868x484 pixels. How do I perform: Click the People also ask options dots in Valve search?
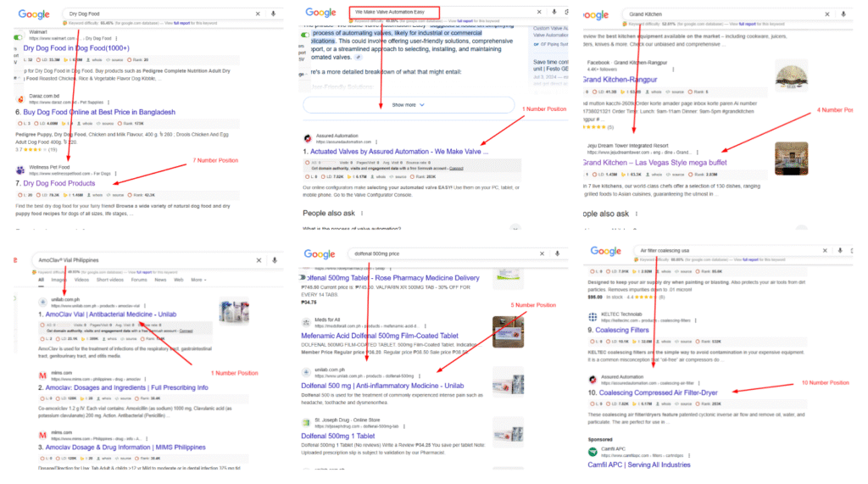pyautogui.click(x=362, y=214)
